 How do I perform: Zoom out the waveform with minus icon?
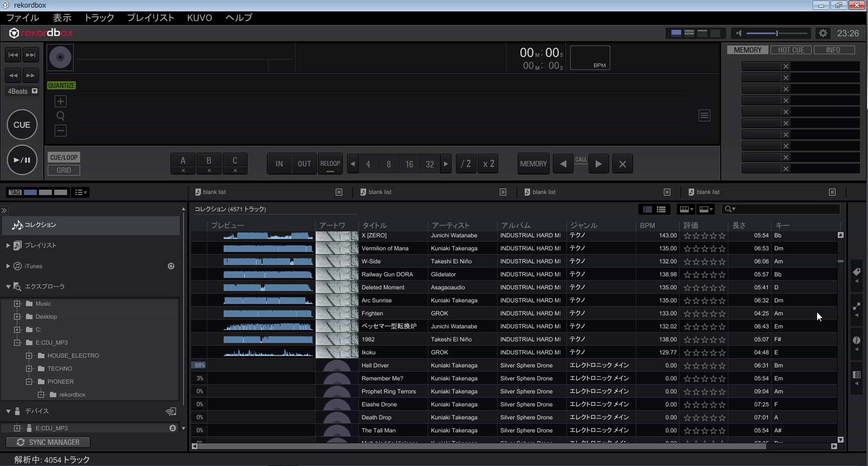[61, 131]
